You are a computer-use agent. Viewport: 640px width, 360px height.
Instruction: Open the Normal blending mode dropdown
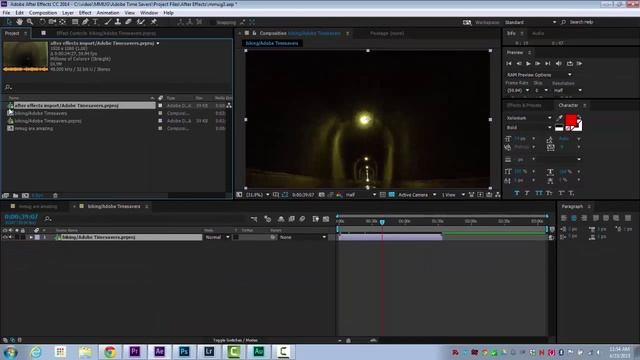pos(217,237)
